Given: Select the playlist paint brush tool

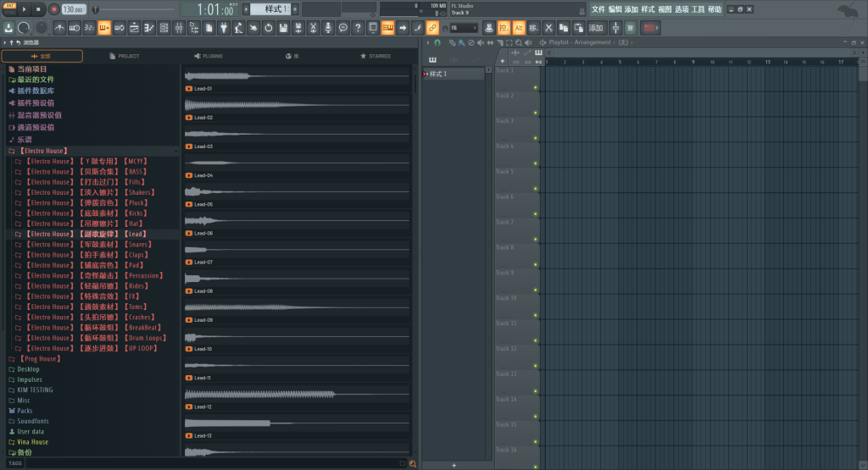Looking at the screenshot, I should 462,42.
